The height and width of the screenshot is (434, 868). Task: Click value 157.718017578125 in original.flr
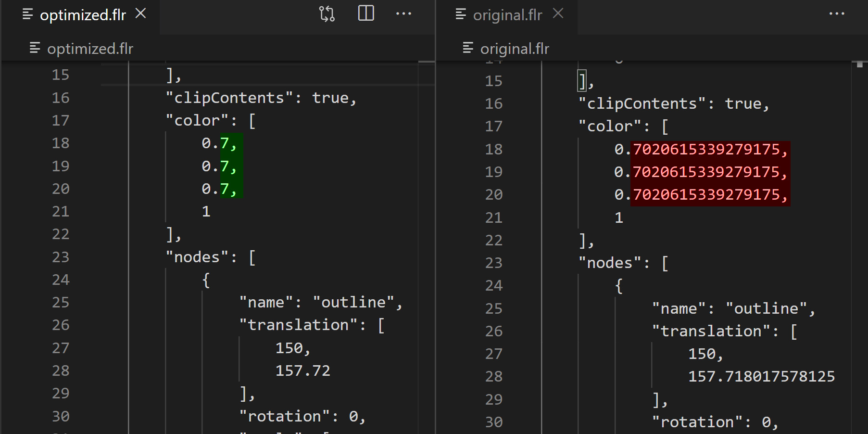pos(761,376)
